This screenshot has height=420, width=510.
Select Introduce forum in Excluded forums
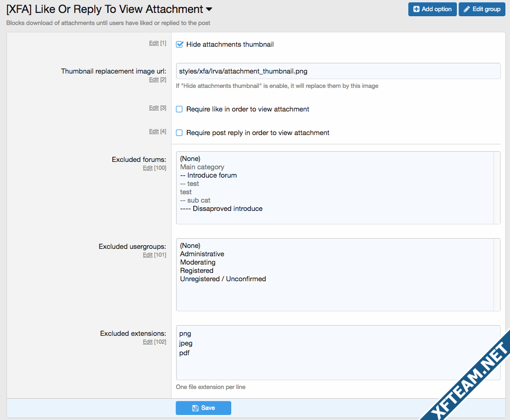point(209,175)
